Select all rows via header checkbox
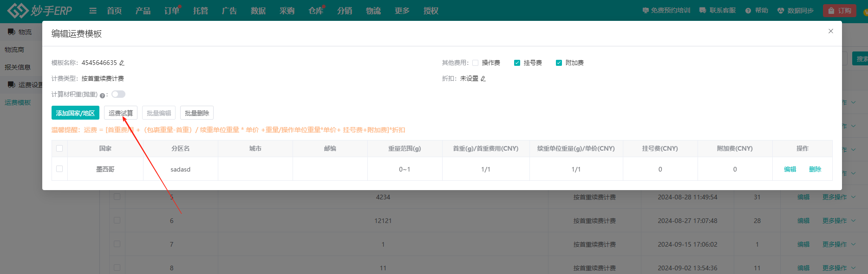Viewport: 868px width, 274px height. (59, 148)
